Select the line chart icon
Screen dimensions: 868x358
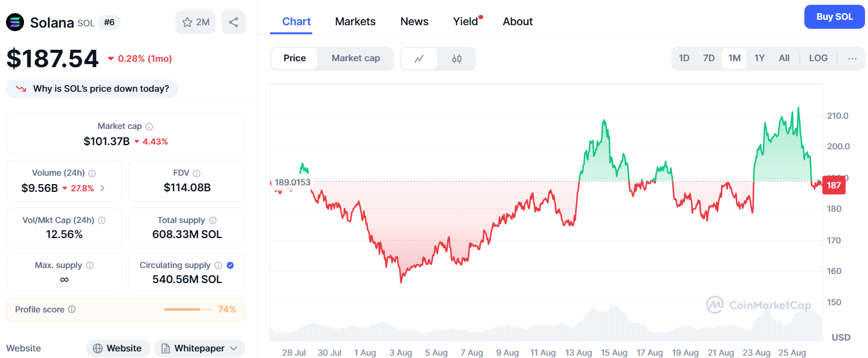(420, 58)
